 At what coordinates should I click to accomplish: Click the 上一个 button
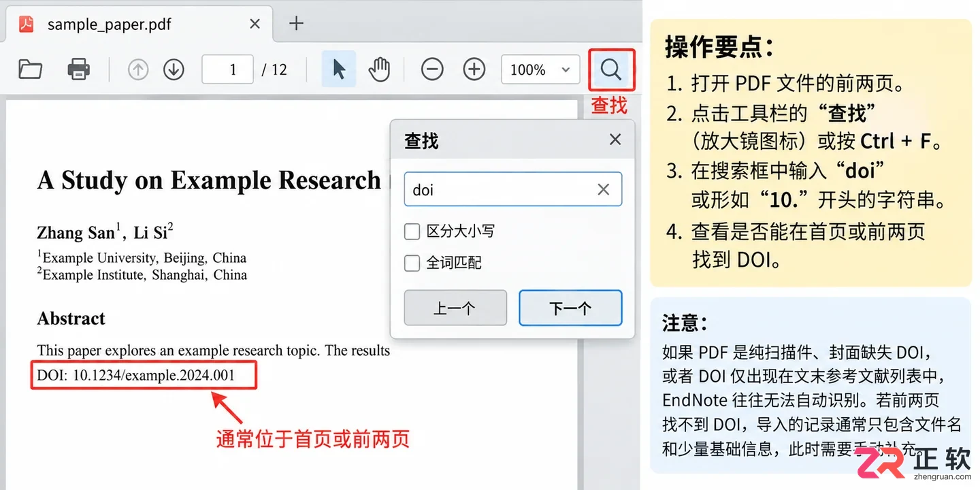[x=455, y=308]
